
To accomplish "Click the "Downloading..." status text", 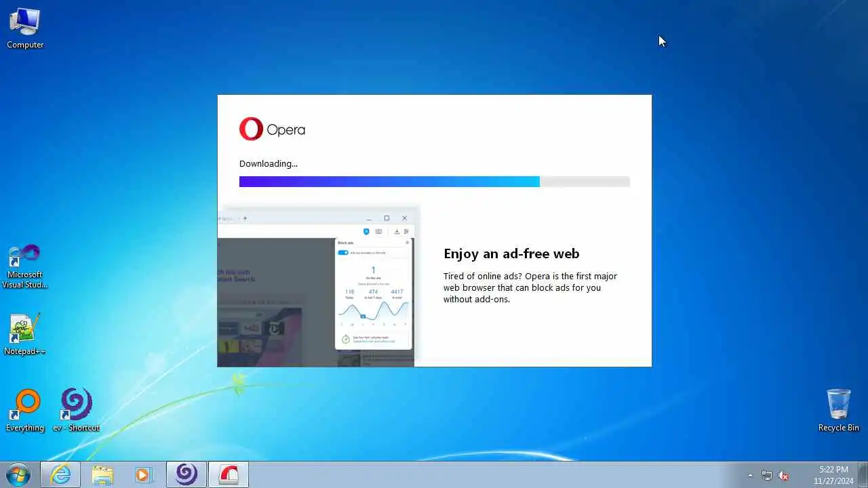I will click(x=269, y=163).
